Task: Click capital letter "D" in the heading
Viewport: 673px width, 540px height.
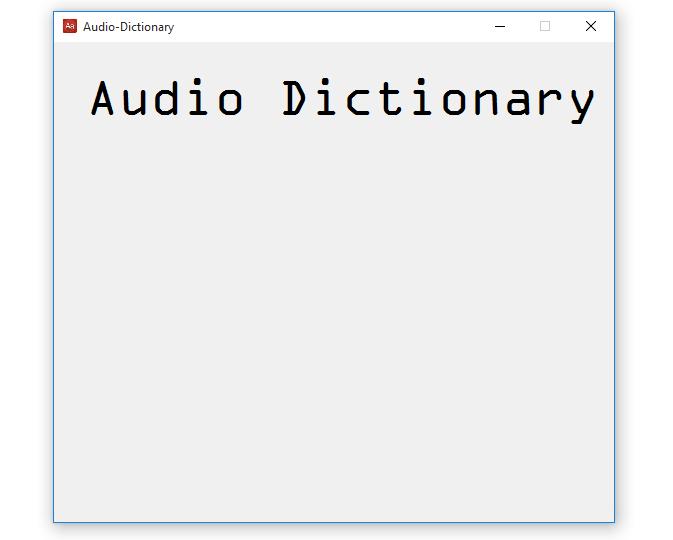Action: (x=294, y=99)
